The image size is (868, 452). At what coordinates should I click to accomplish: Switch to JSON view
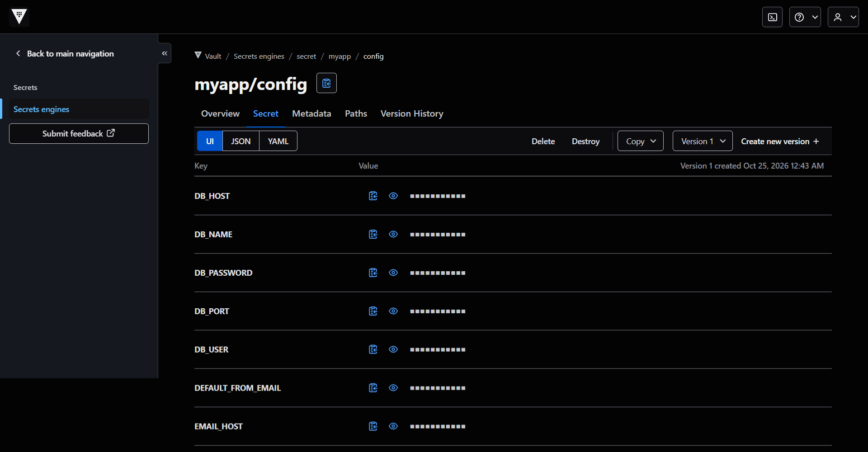click(241, 141)
